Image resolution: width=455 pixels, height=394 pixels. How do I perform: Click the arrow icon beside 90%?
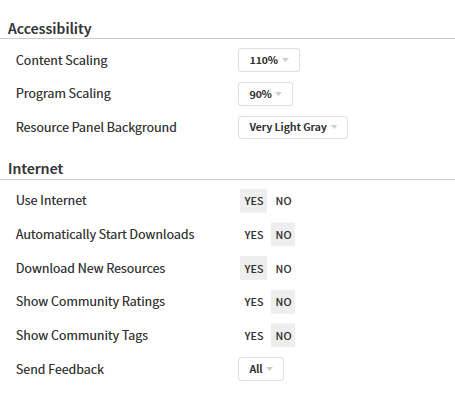tap(279, 94)
